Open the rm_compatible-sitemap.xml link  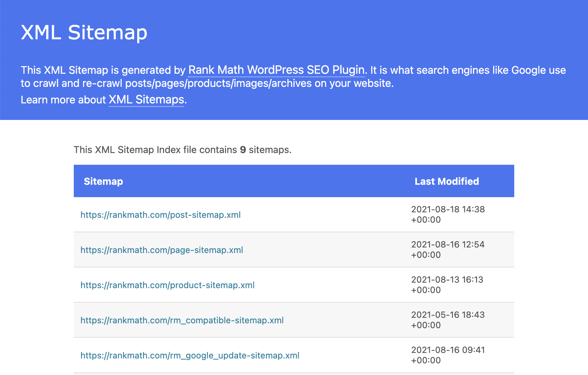182,320
